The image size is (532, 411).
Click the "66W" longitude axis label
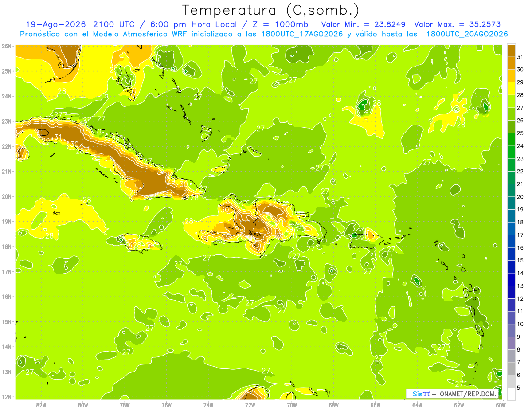(x=375, y=404)
